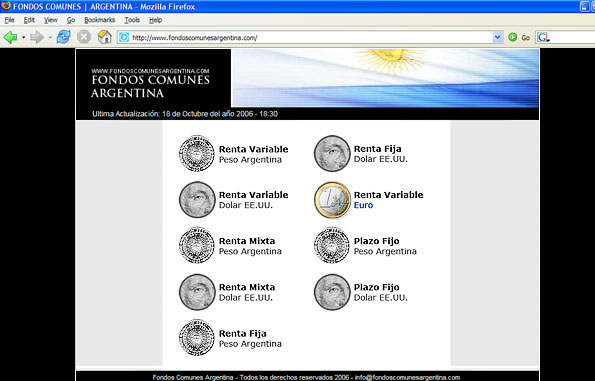Open the Tools menu
This screenshot has height=381, width=595.
(132, 20)
